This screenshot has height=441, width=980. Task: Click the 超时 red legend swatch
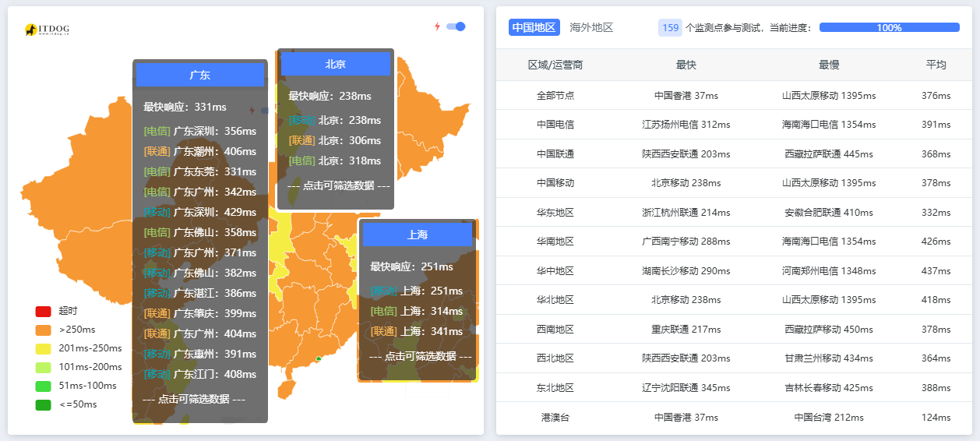(x=43, y=311)
